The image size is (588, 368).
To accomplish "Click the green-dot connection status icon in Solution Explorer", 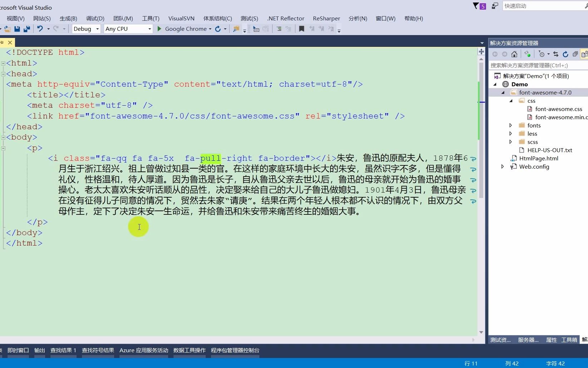I will tap(528, 54).
